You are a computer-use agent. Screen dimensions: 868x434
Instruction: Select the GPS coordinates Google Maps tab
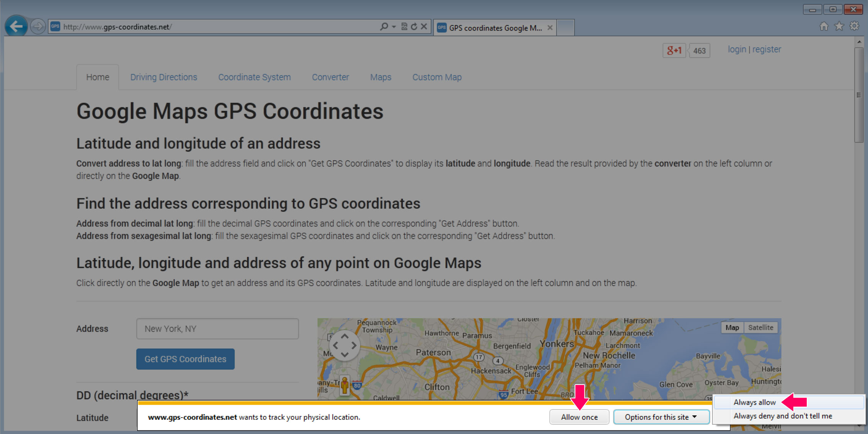click(495, 28)
